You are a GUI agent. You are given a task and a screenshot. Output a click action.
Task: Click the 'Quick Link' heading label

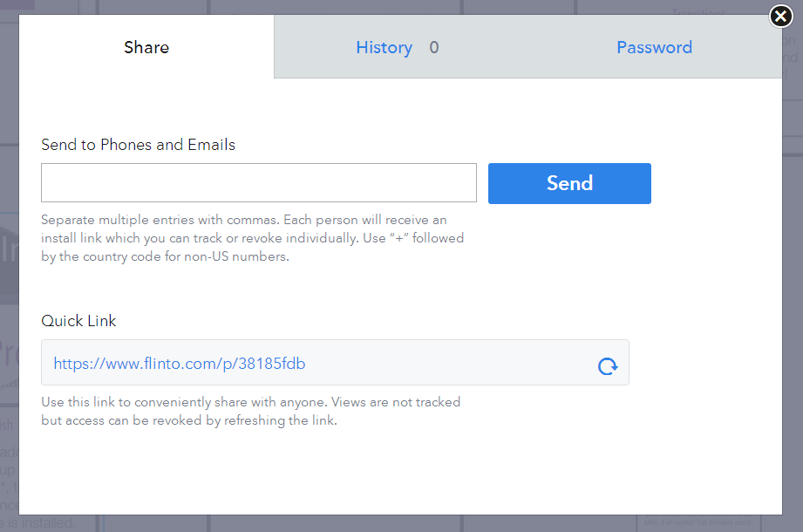point(78,321)
